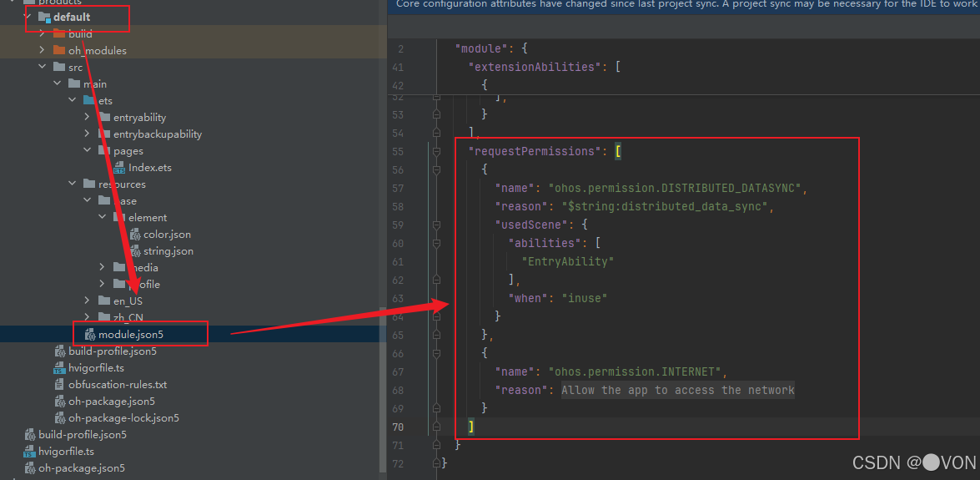Click the en_US folder icon

[x=104, y=301]
